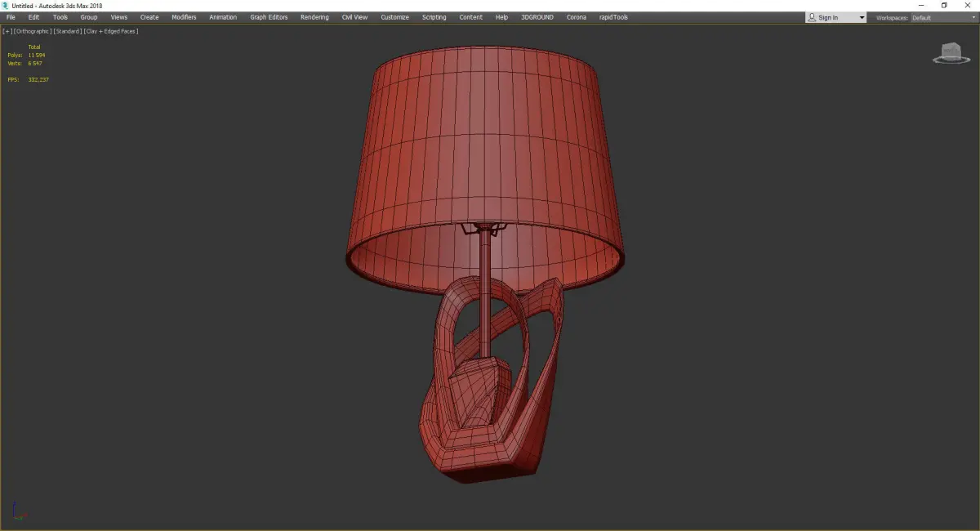Open the Workspaces Default dropdown
This screenshot has height=531, width=980.
[x=943, y=17]
